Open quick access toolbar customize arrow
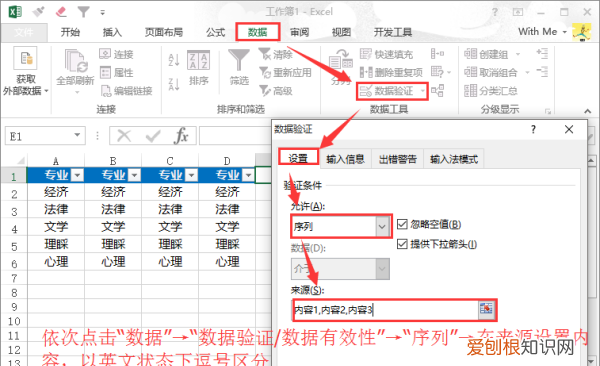This screenshot has width=600, height=366. click(103, 13)
